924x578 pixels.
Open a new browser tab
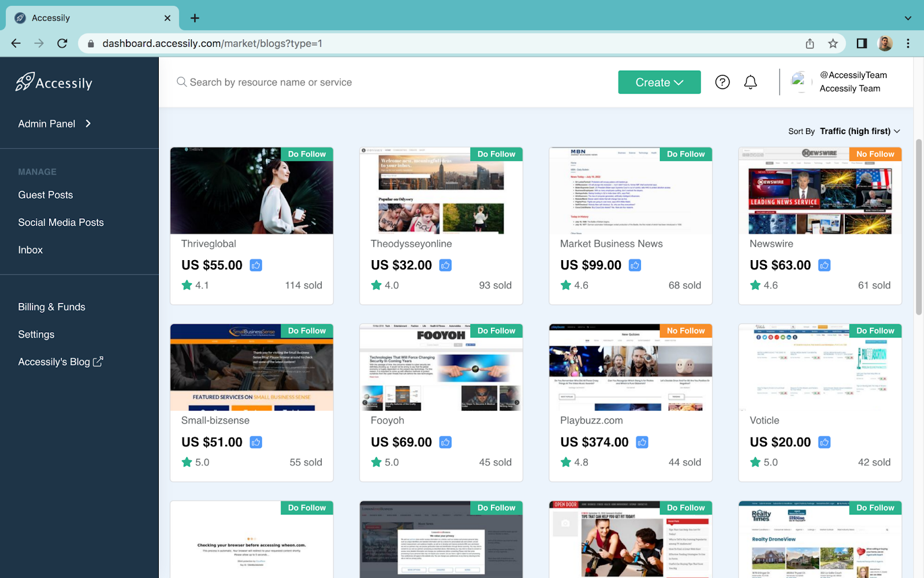[x=195, y=18]
